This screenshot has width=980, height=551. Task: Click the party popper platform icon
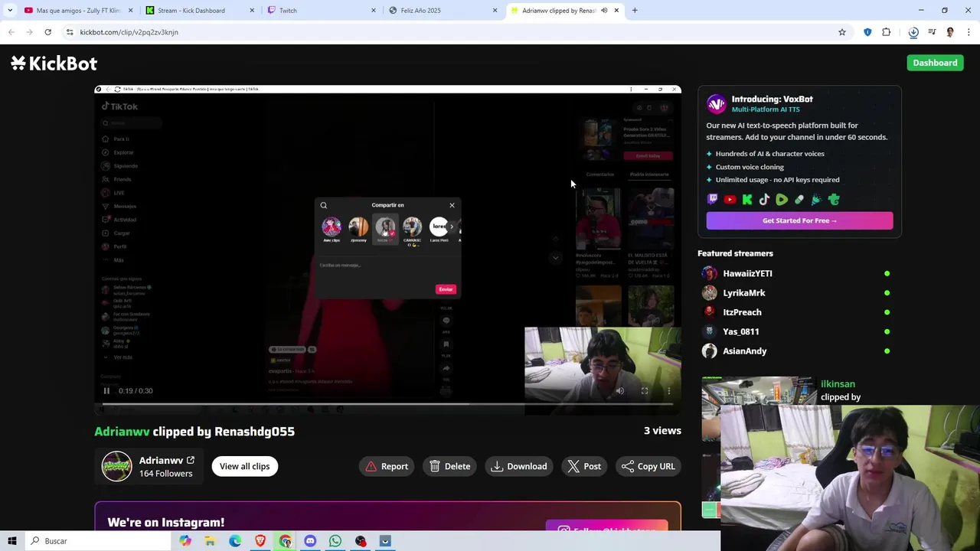coord(816,200)
